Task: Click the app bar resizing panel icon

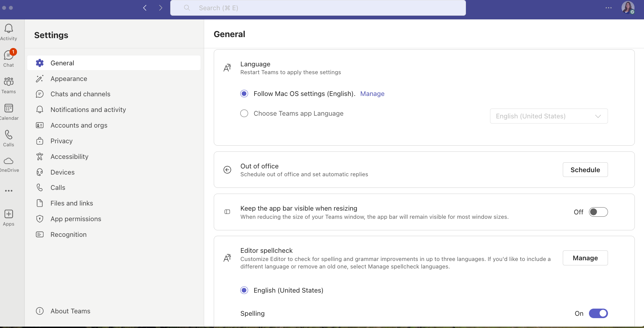Action: [x=227, y=212]
